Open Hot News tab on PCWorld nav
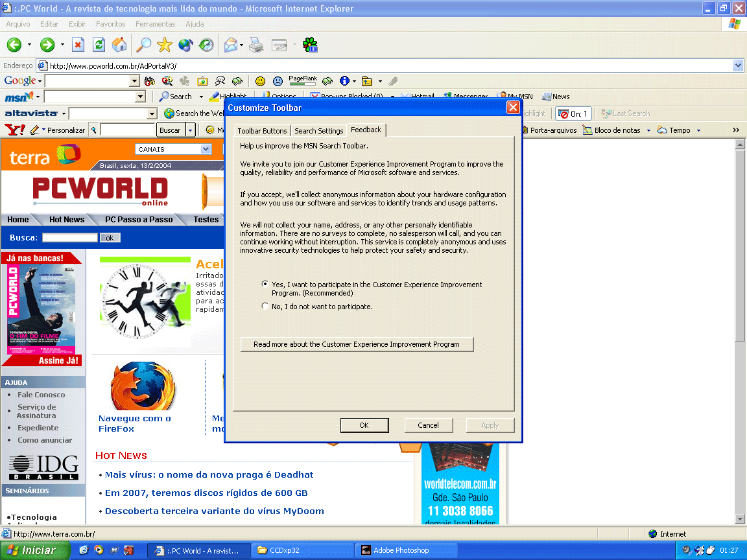747x560 pixels. click(x=67, y=220)
